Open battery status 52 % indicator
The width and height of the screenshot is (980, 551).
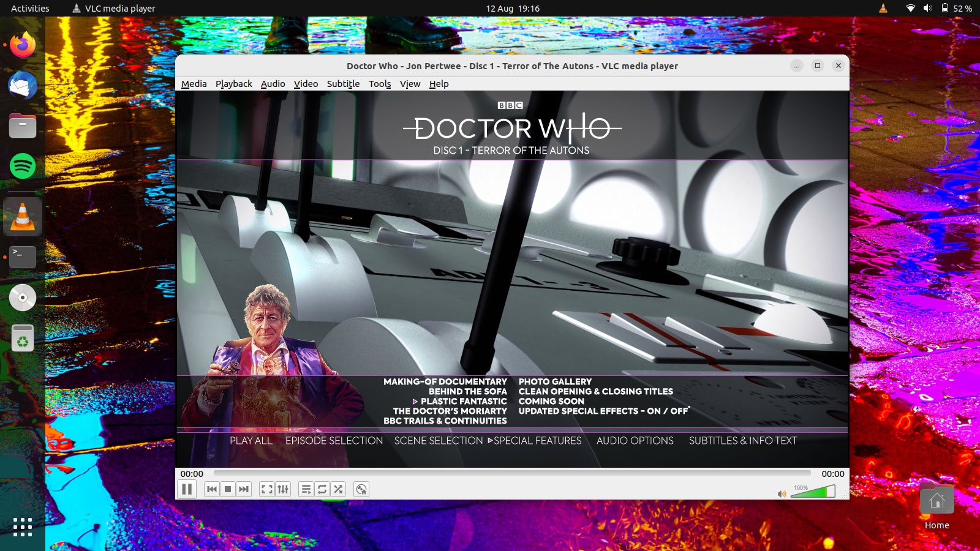coord(957,9)
